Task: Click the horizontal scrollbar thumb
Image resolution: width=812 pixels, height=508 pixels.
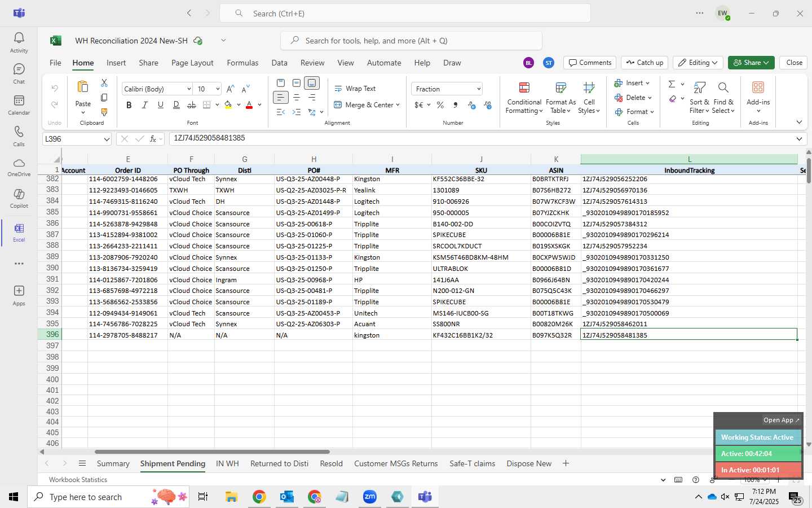Action: click(212, 452)
